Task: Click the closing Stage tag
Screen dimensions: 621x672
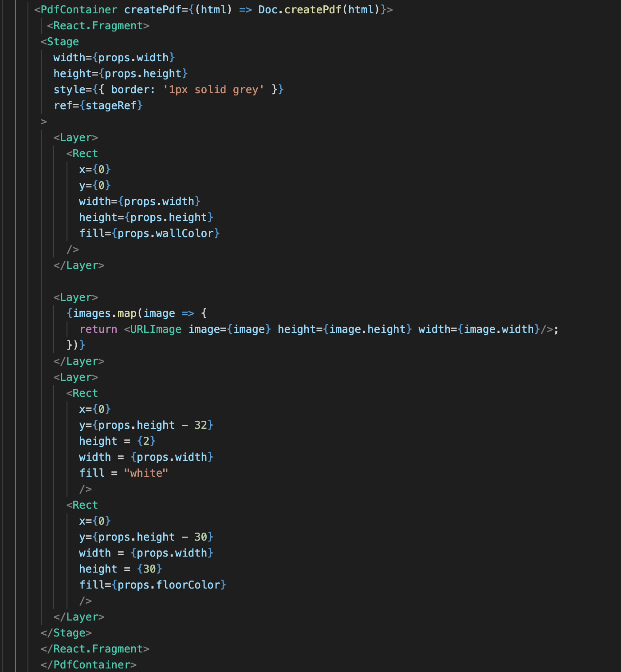Action: (x=66, y=633)
